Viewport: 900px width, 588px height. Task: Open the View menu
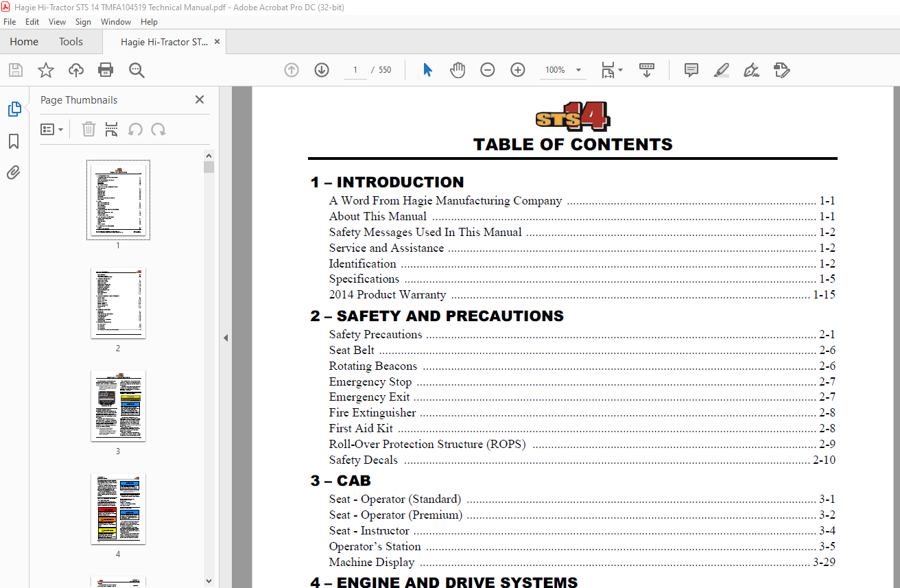coord(57,22)
